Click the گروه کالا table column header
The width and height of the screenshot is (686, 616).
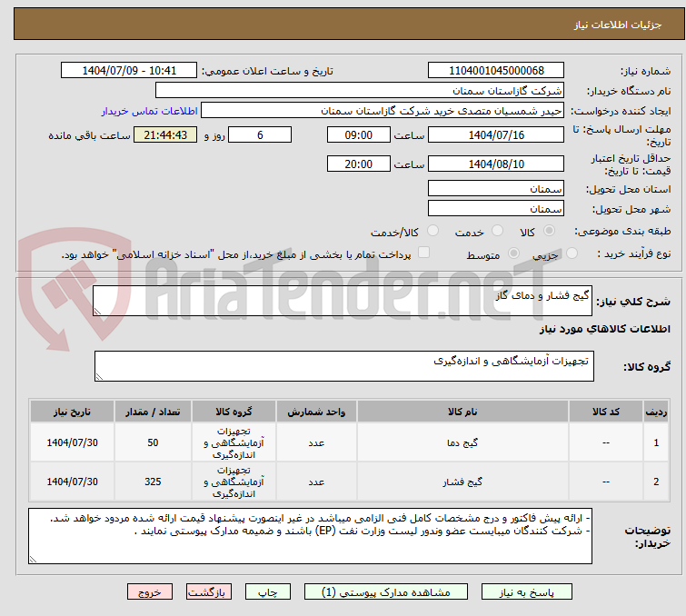[x=234, y=412]
